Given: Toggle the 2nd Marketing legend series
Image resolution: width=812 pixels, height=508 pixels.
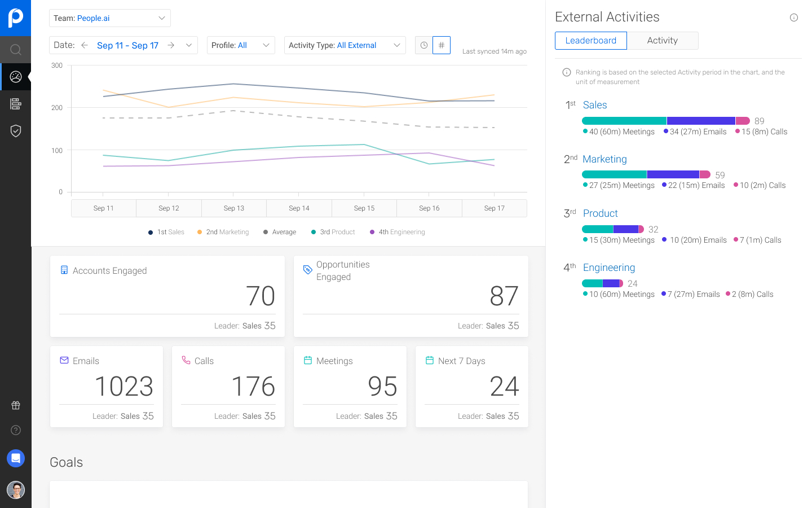Looking at the screenshot, I should (223, 232).
